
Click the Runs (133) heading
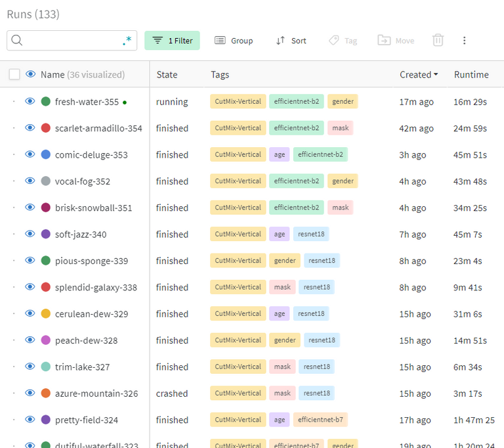33,14
